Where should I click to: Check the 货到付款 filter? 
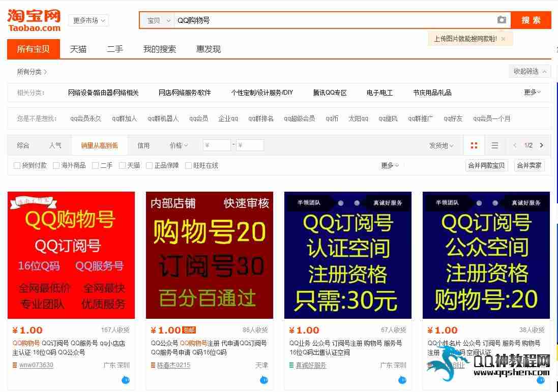[17, 165]
